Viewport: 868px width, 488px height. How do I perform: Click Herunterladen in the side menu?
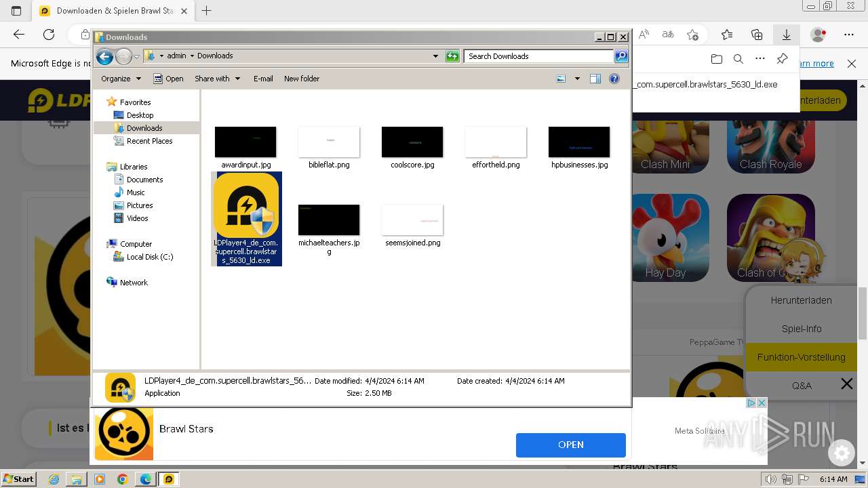tap(801, 300)
